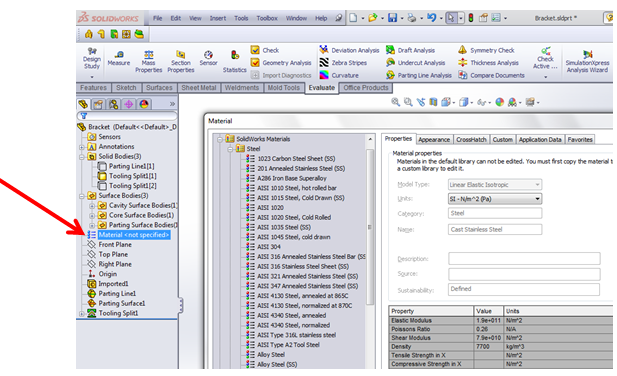
Task: Select Alloy Steel material
Action: point(271,355)
